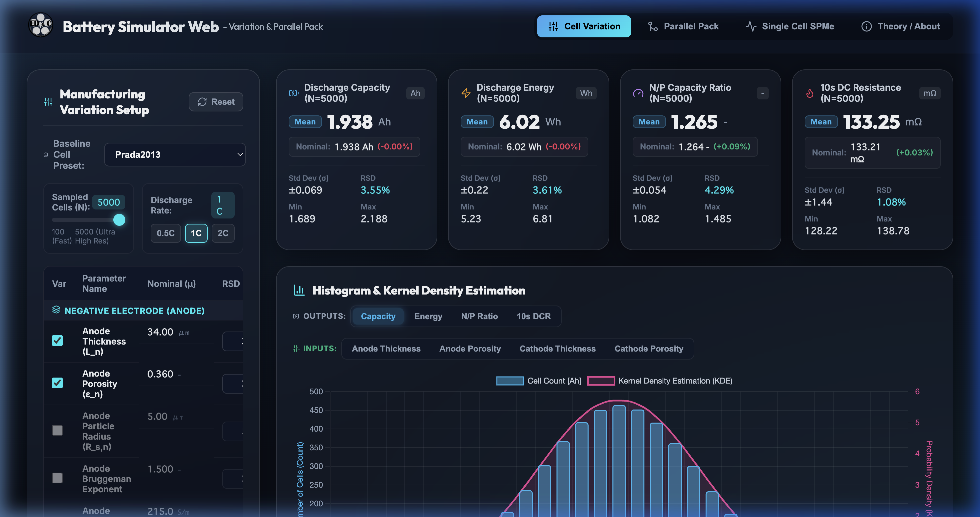The height and width of the screenshot is (517, 980).
Task: Uncheck the Anode Thickness (L_n) checkbox
Action: tap(57, 340)
